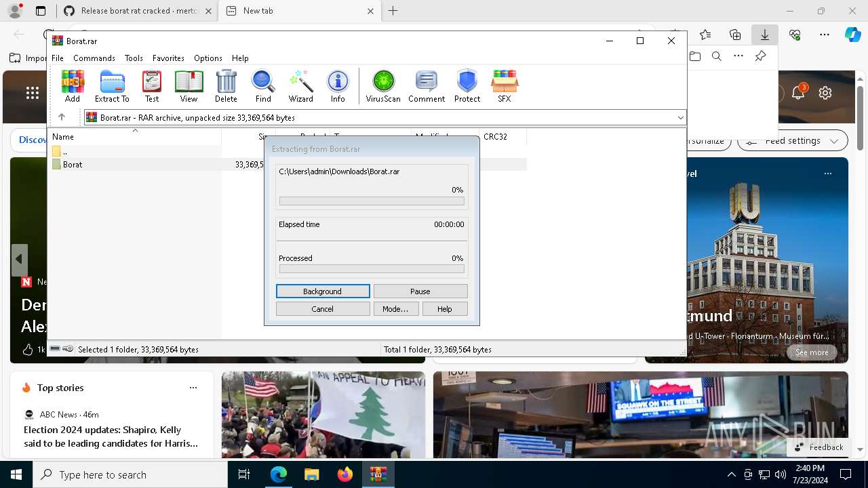This screenshot has height=488, width=868.
Task: Click the SFX toolbar icon
Action: coord(504,86)
